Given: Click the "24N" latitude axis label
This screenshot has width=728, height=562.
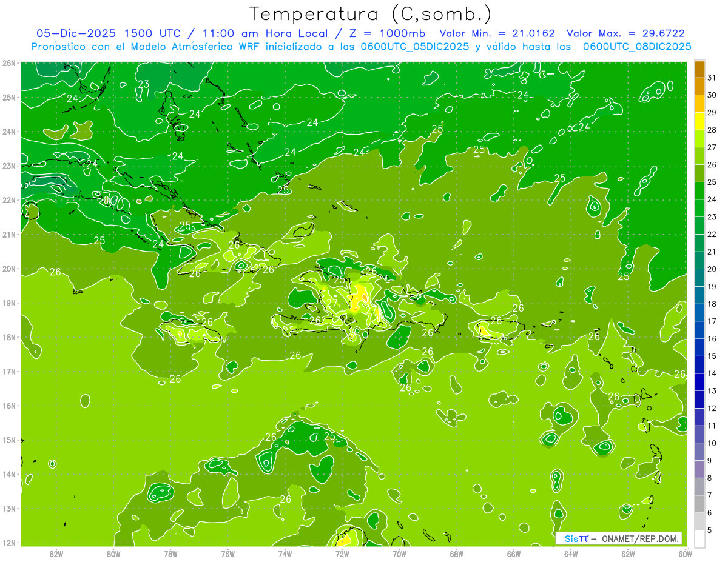Looking at the screenshot, I should pos(9,132).
